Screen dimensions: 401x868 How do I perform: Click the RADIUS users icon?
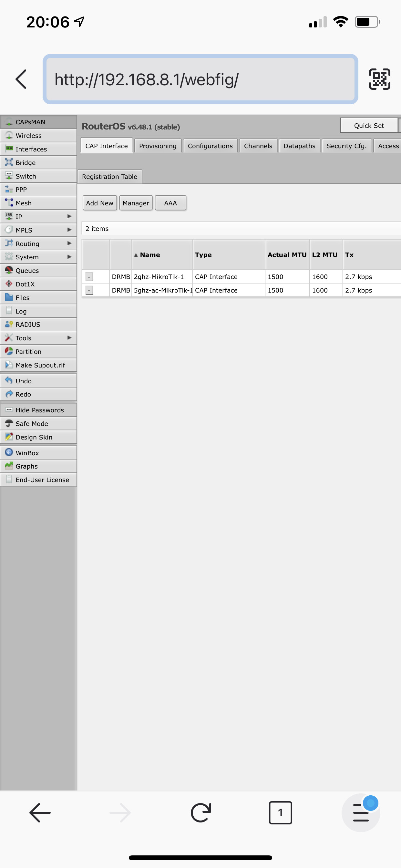pyautogui.click(x=9, y=325)
